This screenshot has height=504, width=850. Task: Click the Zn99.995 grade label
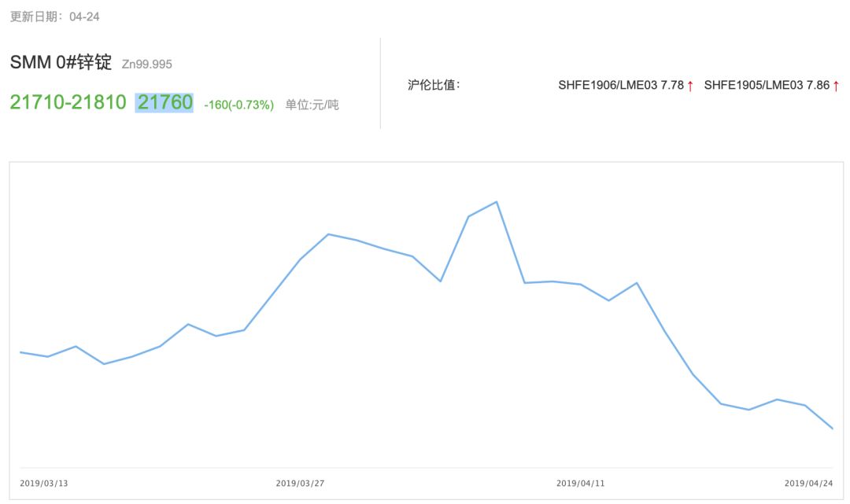tap(146, 64)
